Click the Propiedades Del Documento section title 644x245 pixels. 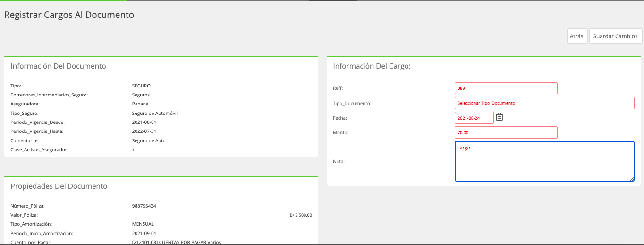pyautogui.click(x=59, y=186)
